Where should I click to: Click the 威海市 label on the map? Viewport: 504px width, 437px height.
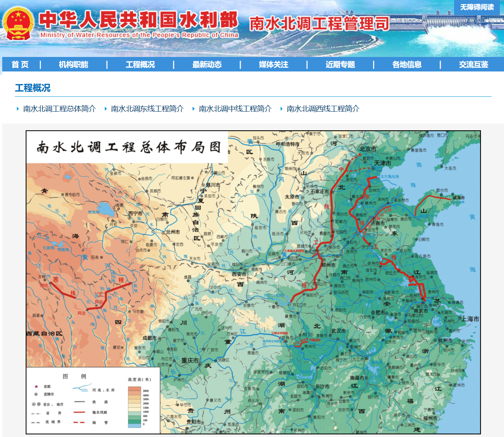tap(459, 198)
